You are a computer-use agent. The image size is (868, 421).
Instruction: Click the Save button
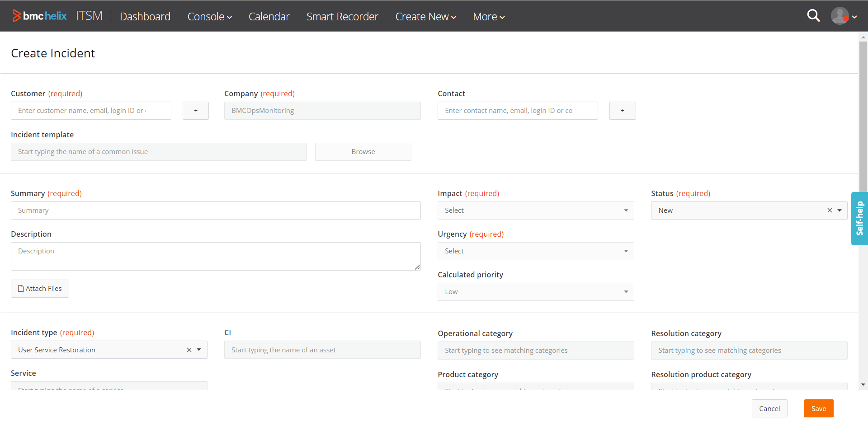[818, 408]
